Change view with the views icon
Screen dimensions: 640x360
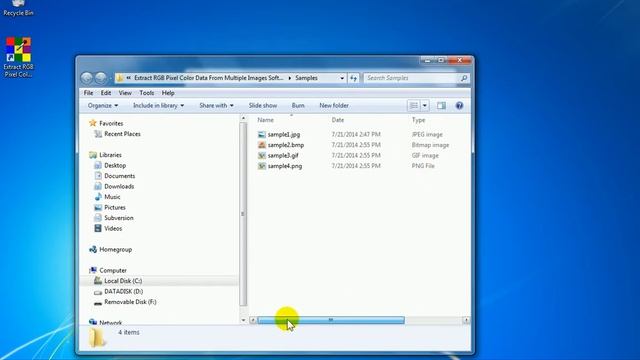pos(413,106)
